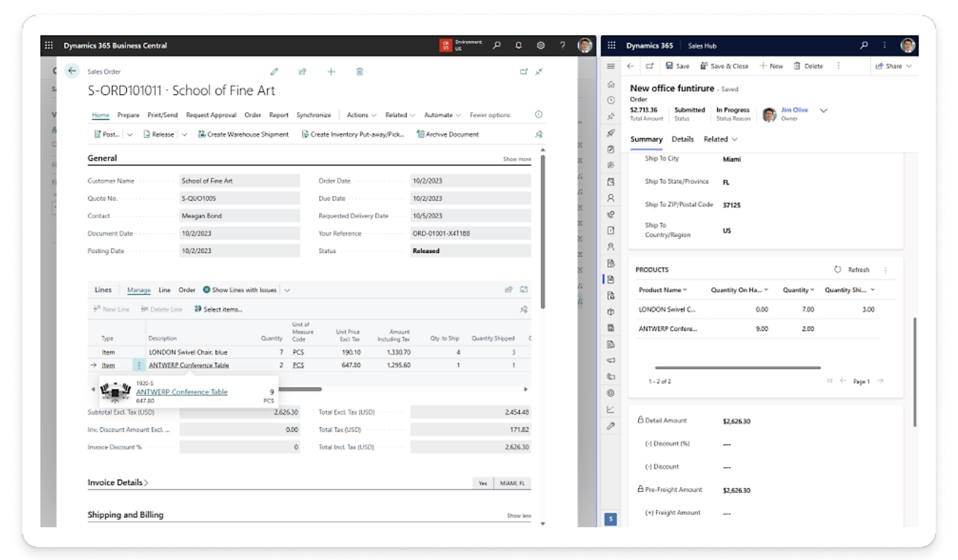Click the back arrow beside Sales Order
The image size is (958, 560).
(72, 71)
